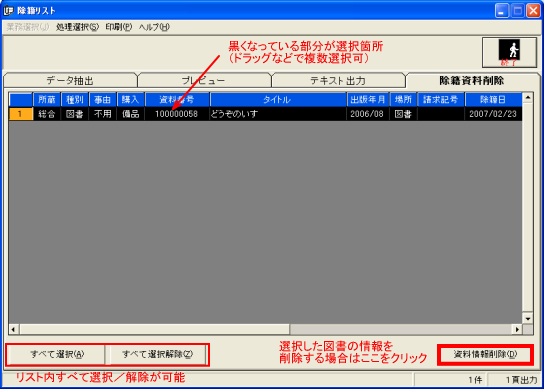
Task: Open the 処理選択(S) menu
Action: (77, 27)
